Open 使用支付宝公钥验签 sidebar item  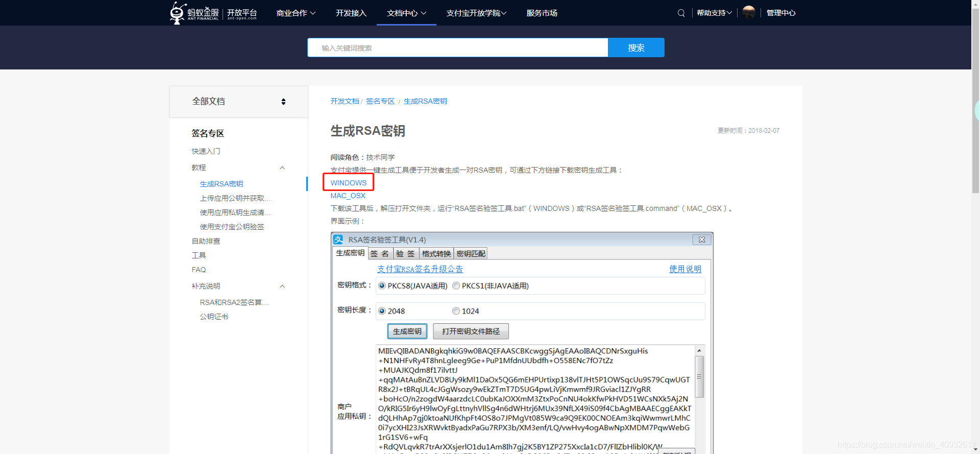232,227
